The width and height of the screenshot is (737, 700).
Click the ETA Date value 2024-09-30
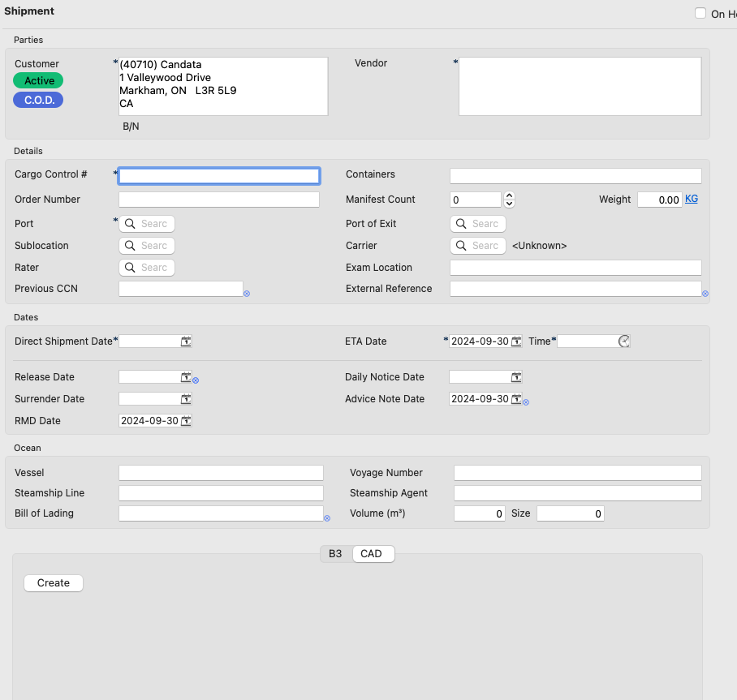(480, 341)
